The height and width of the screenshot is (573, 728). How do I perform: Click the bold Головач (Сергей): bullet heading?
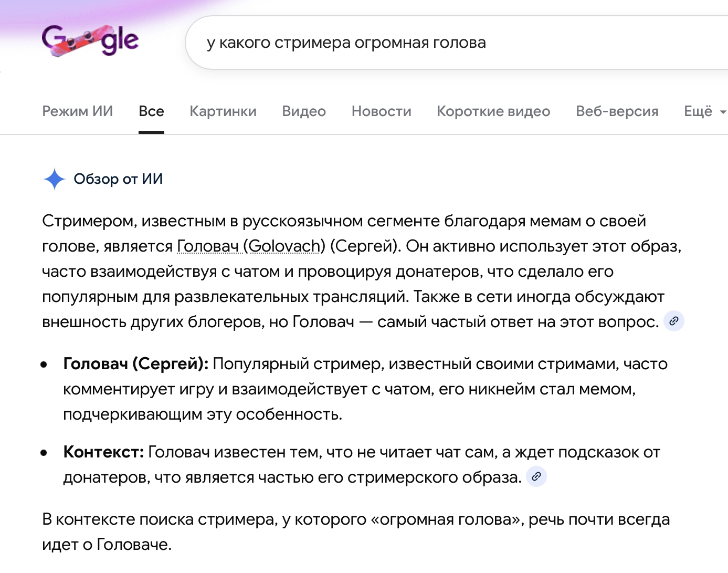point(135,363)
